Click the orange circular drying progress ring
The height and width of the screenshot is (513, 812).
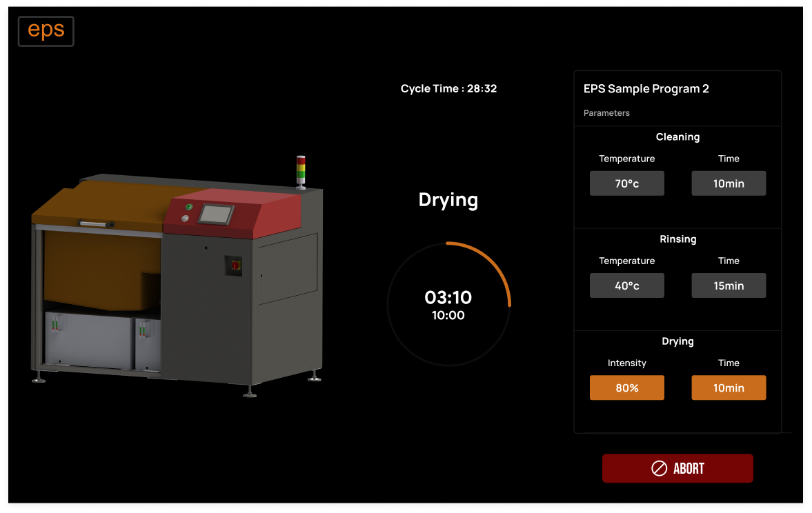click(x=495, y=262)
